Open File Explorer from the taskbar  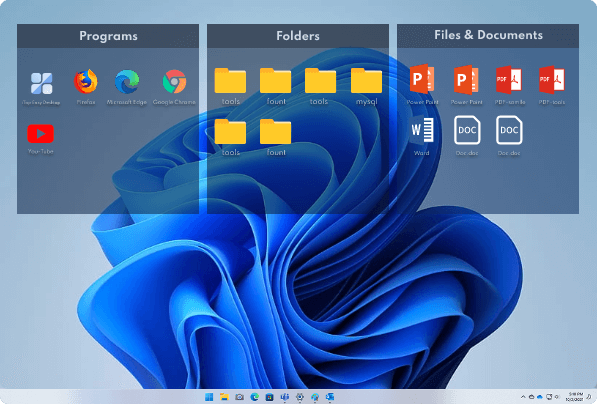click(x=224, y=397)
